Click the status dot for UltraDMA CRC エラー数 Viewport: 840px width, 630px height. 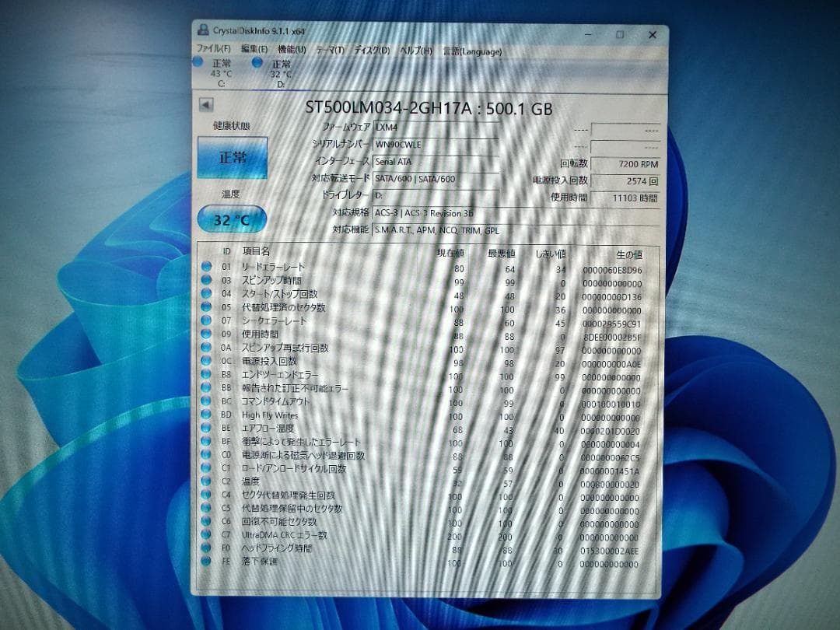click(205, 536)
